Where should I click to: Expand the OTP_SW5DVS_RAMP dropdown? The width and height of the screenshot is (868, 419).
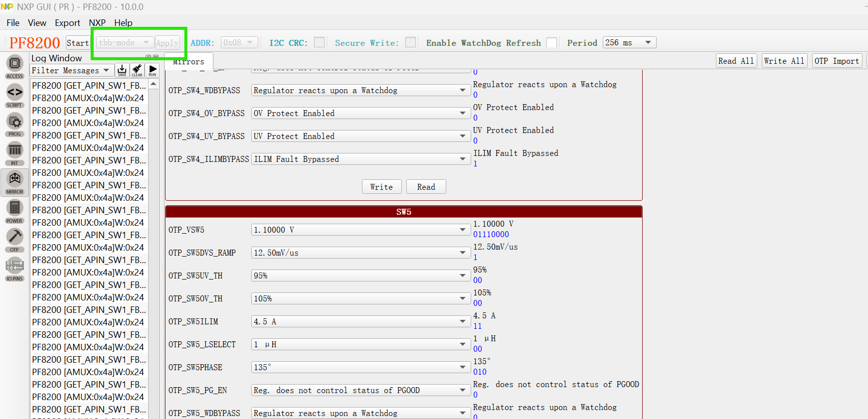pyautogui.click(x=360, y=253)
